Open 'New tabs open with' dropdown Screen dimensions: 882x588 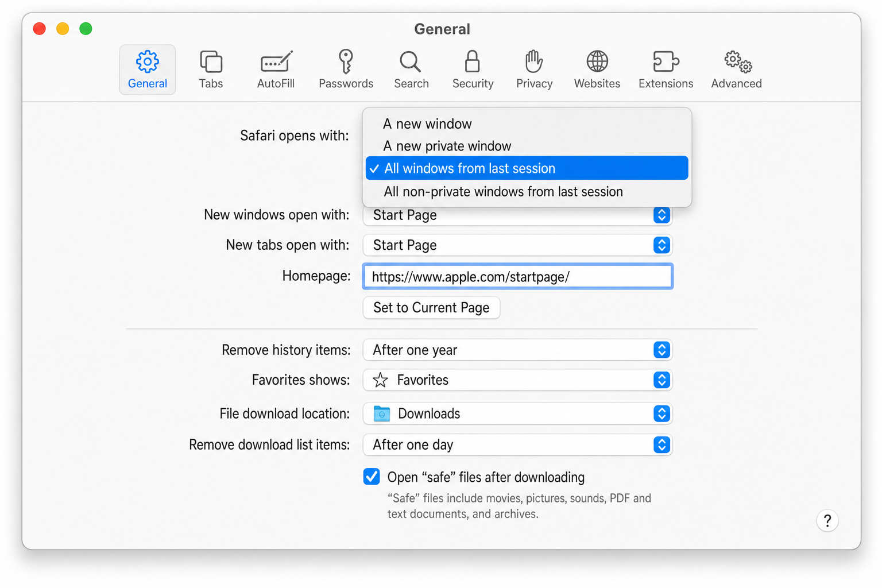[517, 245]
